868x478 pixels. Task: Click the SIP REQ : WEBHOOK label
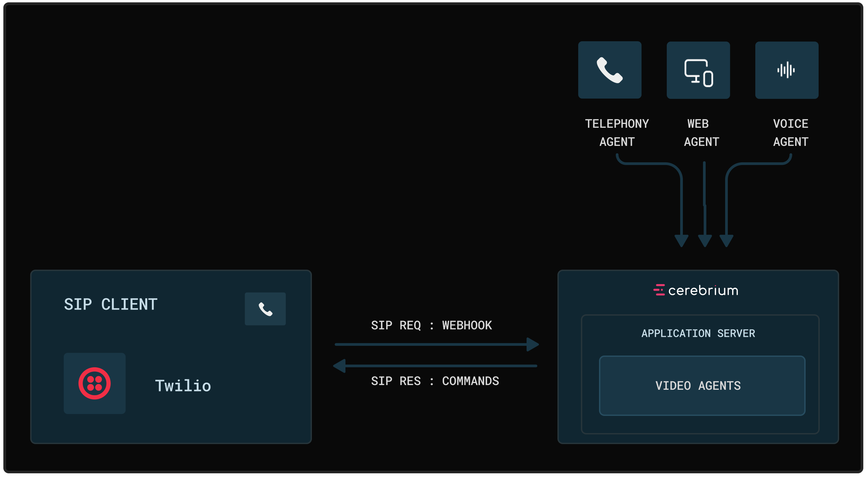pos(431,325)
